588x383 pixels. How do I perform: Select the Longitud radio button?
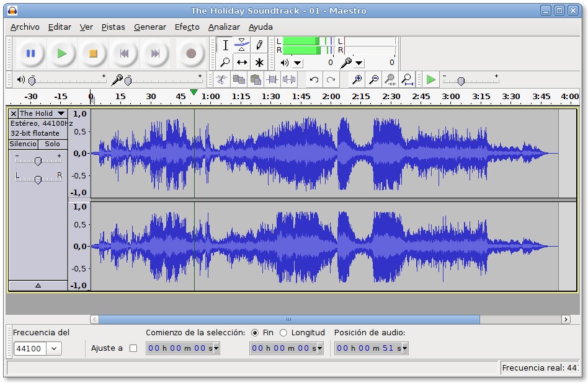coord(283,333)
